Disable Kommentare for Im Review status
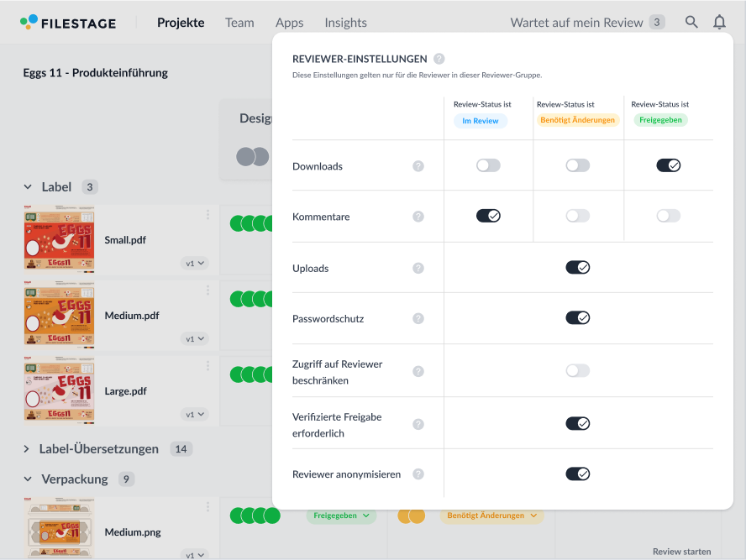The width and height of the screenshot is (746, 560). pyautogui.click(x=488, y=216)
